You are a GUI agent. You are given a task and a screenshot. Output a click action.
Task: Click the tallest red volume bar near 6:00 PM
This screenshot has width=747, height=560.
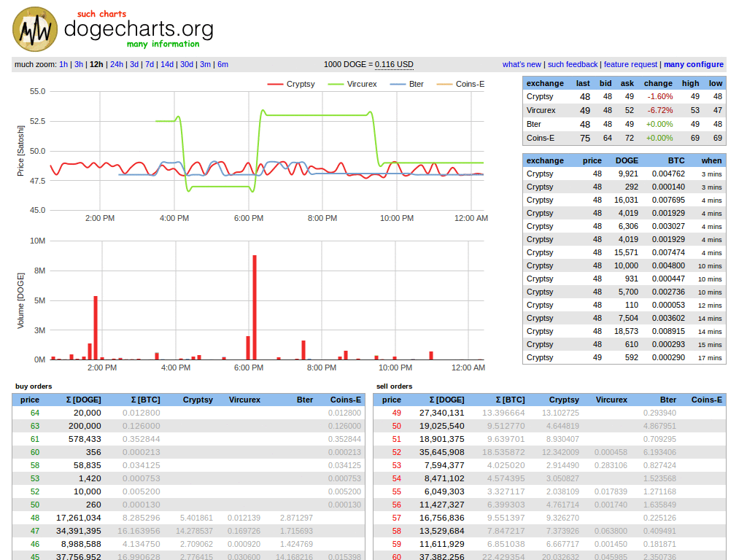[255, 307]
